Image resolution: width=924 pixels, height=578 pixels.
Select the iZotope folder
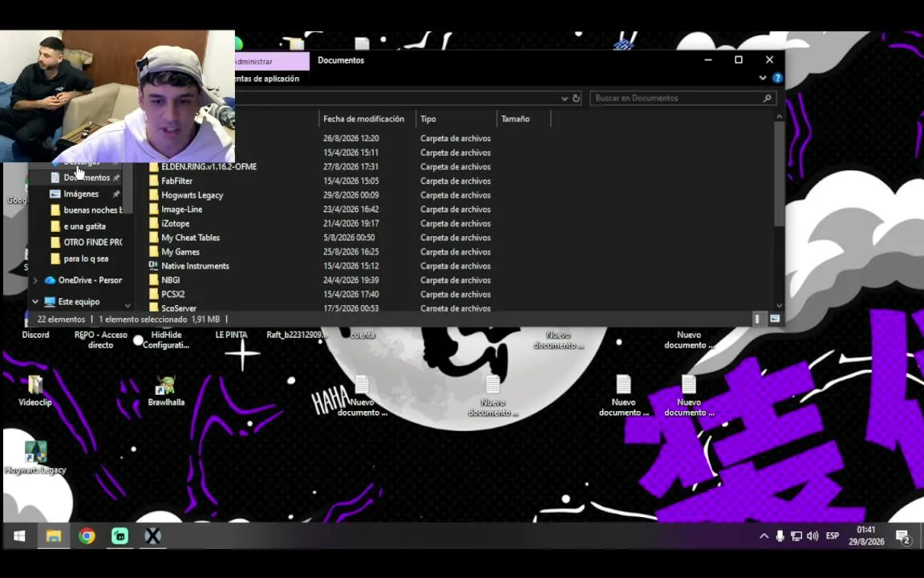point(170,223)
